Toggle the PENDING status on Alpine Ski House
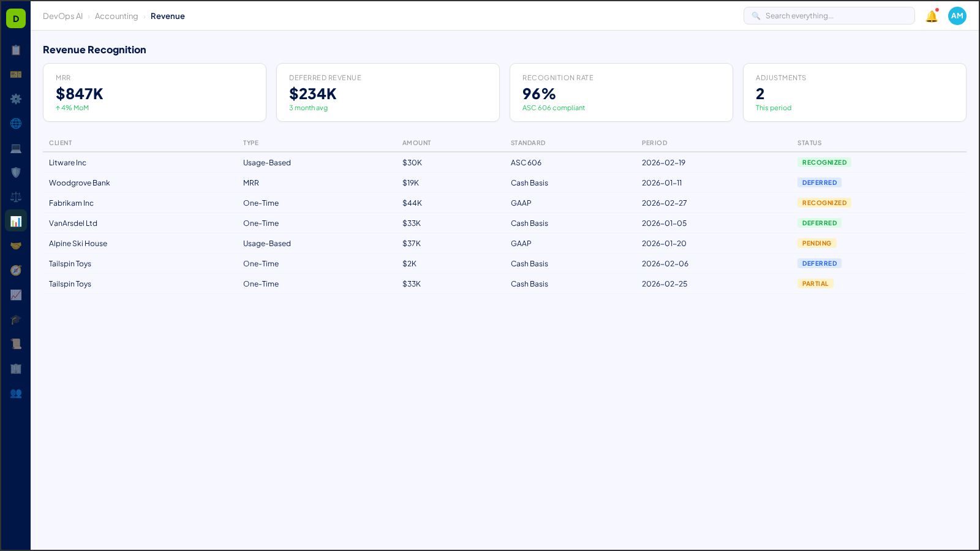This screenshot has width=980, height=551. coord(817,243)
